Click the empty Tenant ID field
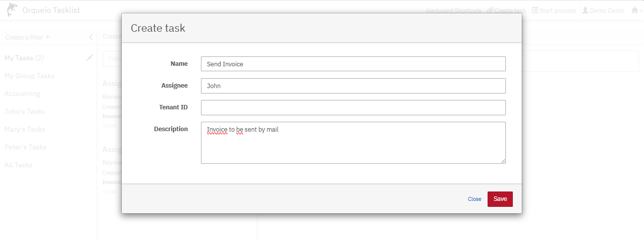Screen dimensions: 644x240 [353, 107]
